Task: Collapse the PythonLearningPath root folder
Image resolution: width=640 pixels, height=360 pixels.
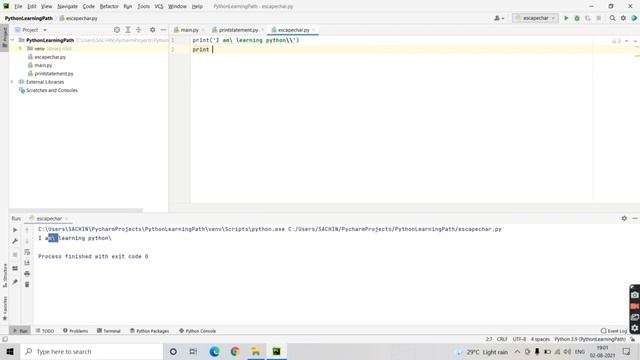Action: pyautogui.click(x=13, y=40)
